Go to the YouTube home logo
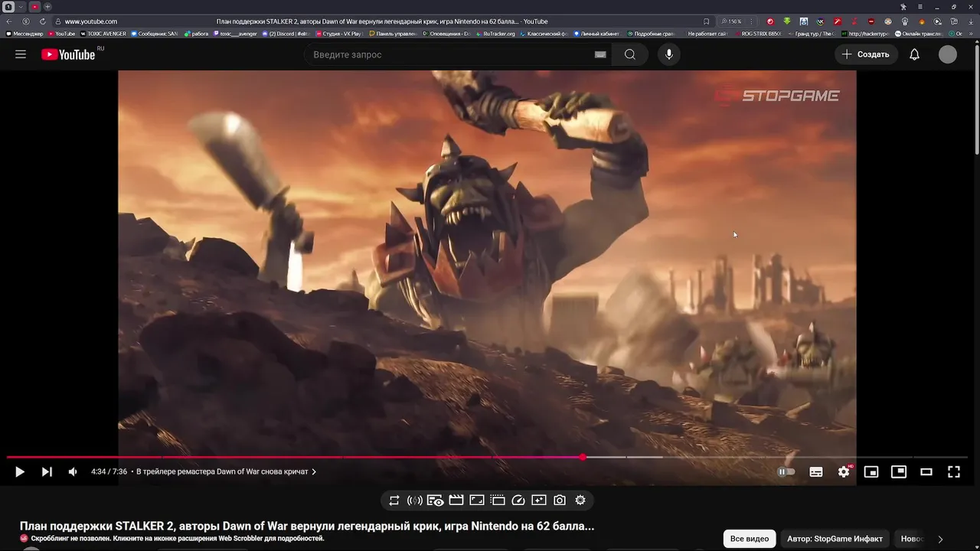 tap(68, 54)
